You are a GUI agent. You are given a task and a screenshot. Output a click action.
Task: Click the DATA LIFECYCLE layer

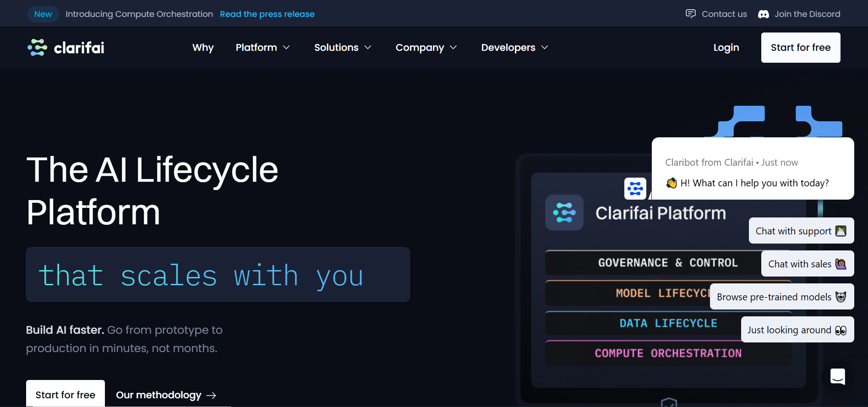click(x=668, y=323)
